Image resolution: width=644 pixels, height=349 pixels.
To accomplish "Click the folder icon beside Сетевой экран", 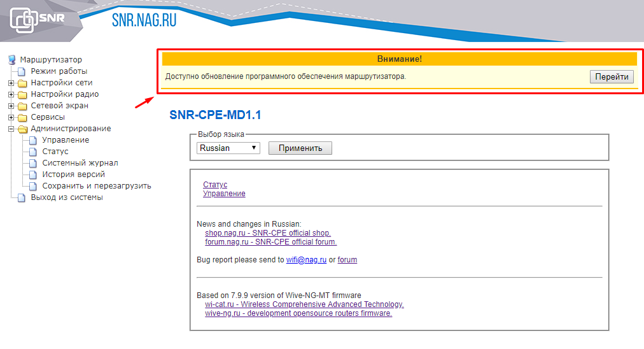I will (x=22, y=106).
